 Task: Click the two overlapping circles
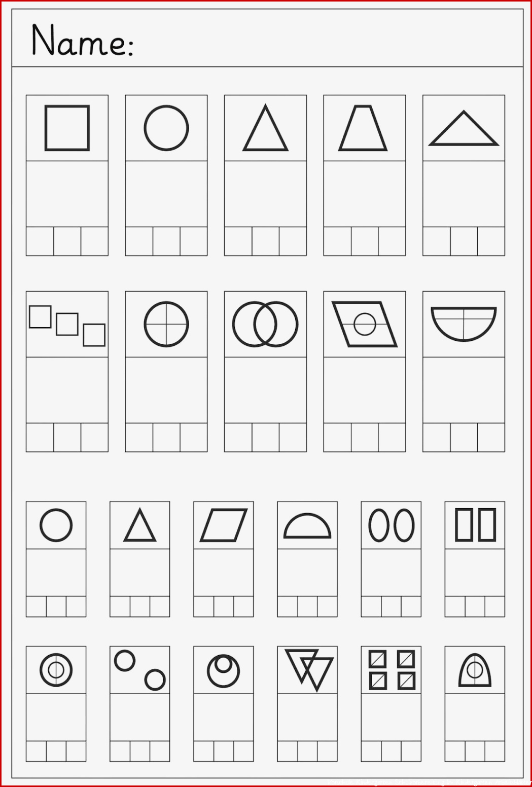coord(265,324)
